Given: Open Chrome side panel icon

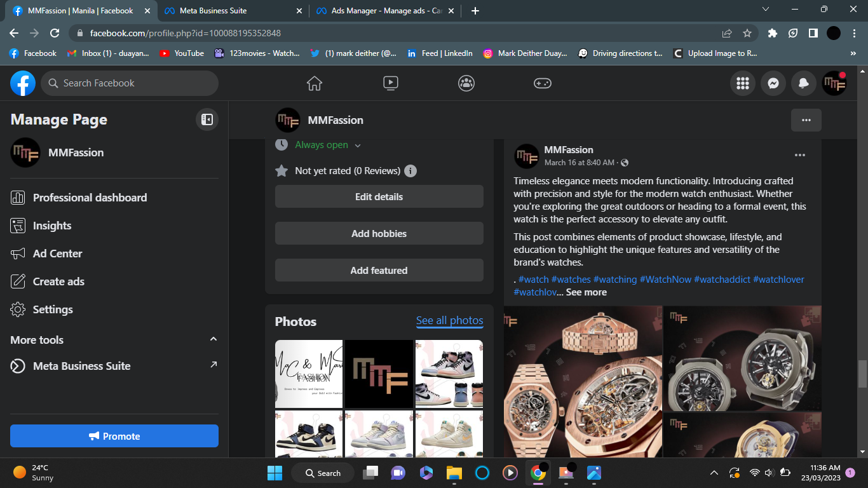Looking at the screenshot, I should (813, 33).
